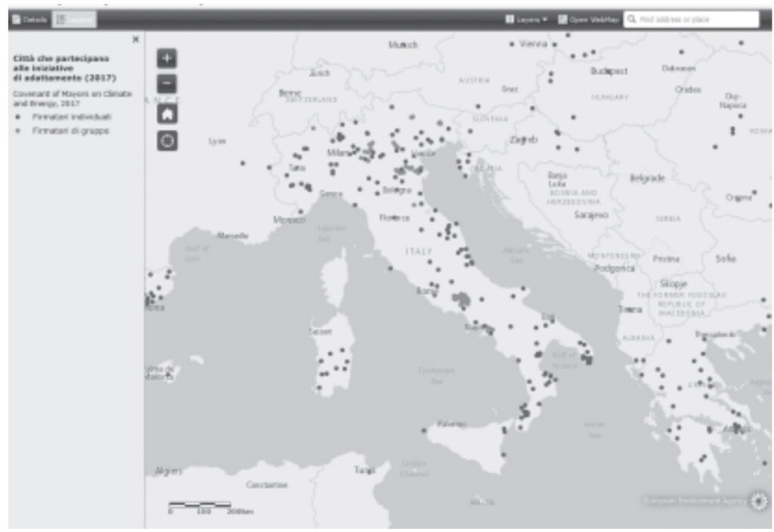Image resolution: width=774 pixels, height=532 pixels.
Task: Click the find my location icon
Action: [167, 141]
